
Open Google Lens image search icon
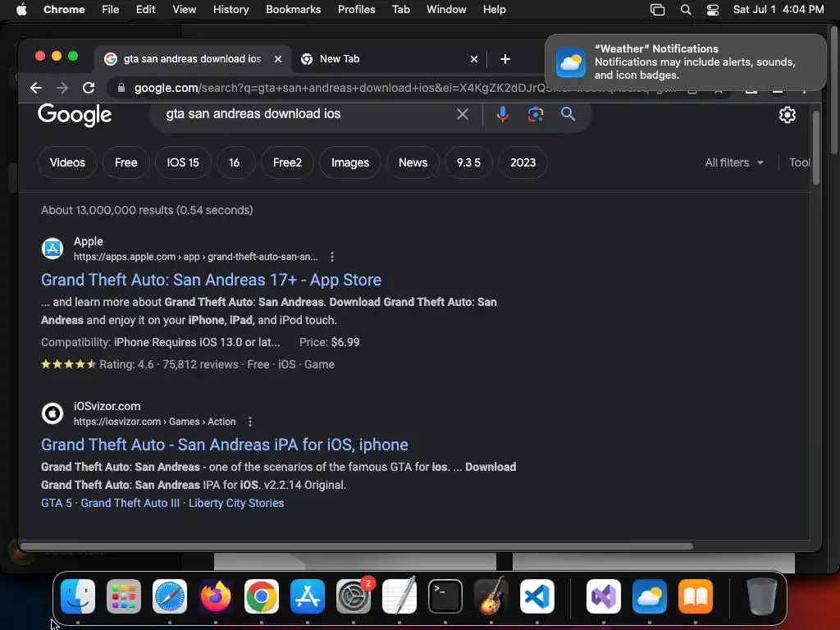[x=535, y=114]
